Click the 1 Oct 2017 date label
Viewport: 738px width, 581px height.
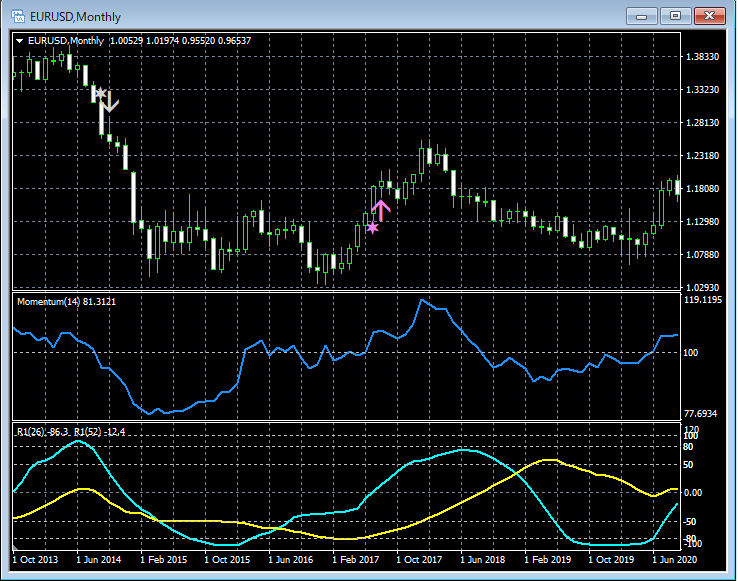[420, 560]
